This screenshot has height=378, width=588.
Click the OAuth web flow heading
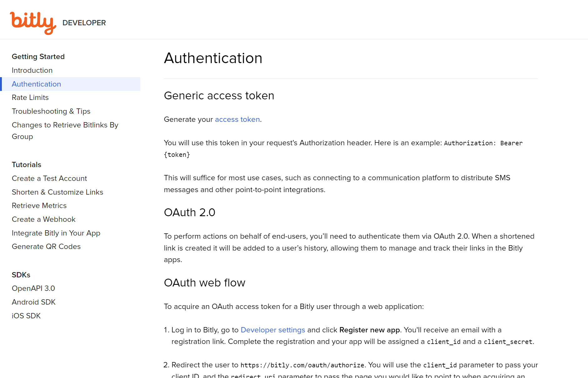click(x=205, y=283)
